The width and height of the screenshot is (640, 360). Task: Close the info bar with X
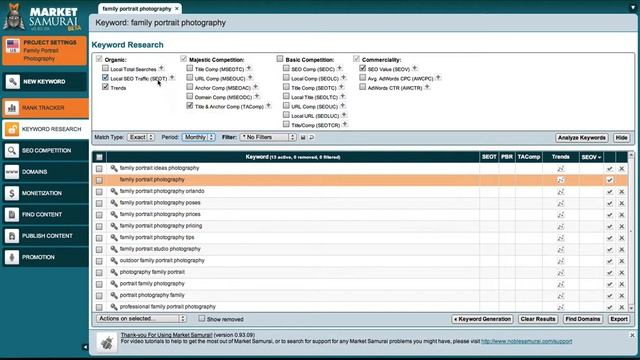[x=632, y=335]
